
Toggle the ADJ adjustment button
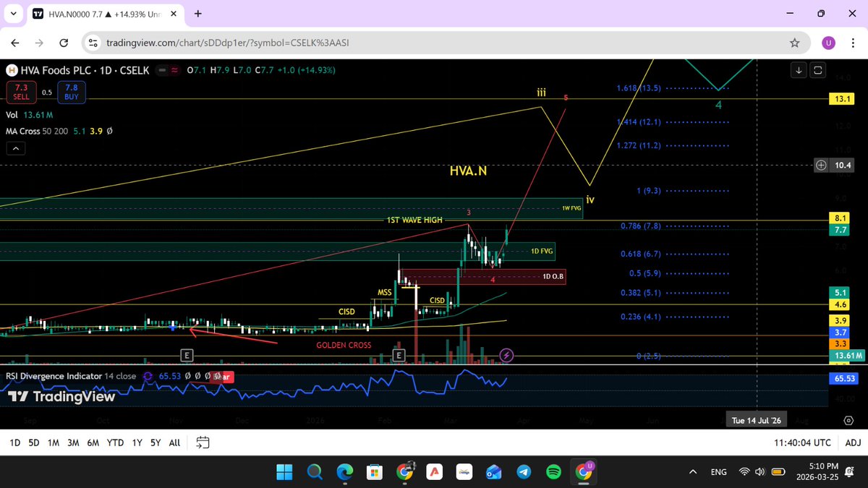click(x=853, y=442)
